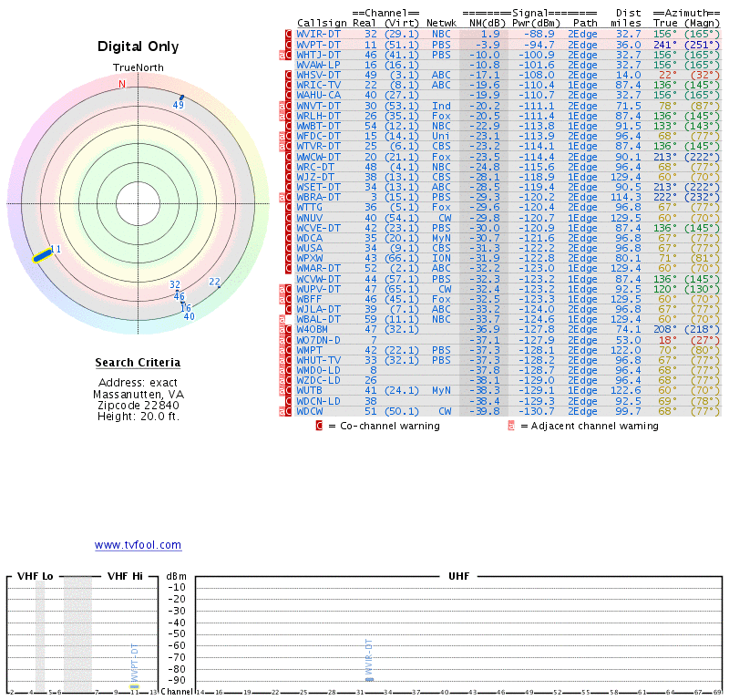Select the WHSV-DT callsign entry
The image size is (729, 700).
pyautogui.click(x=318, y=75)
